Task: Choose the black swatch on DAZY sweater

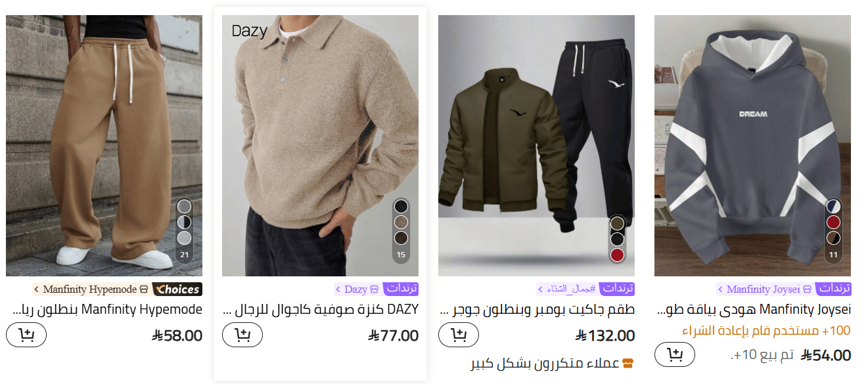Action: tap(401, 207)
